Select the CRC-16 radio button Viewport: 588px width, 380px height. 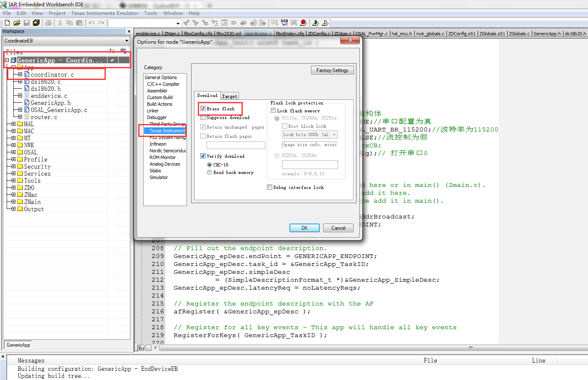209,165
